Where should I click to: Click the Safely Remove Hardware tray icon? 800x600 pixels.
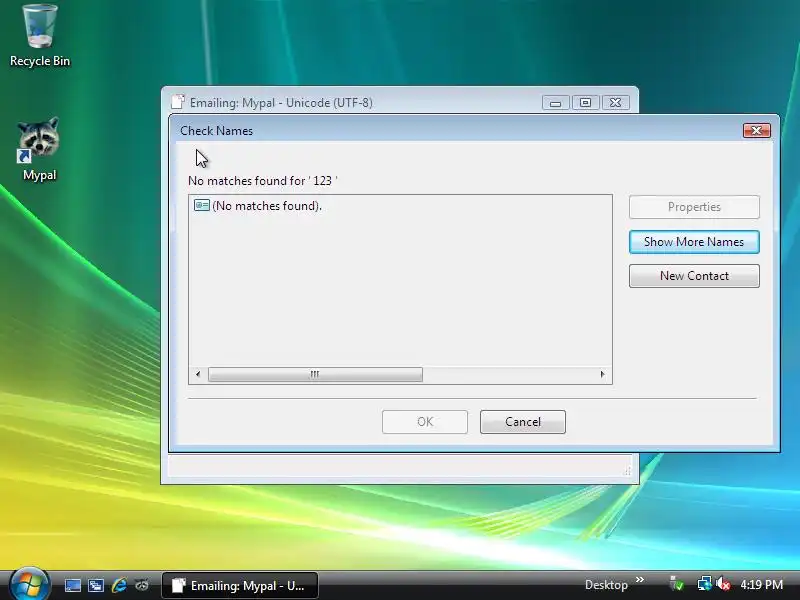(677, 584)
